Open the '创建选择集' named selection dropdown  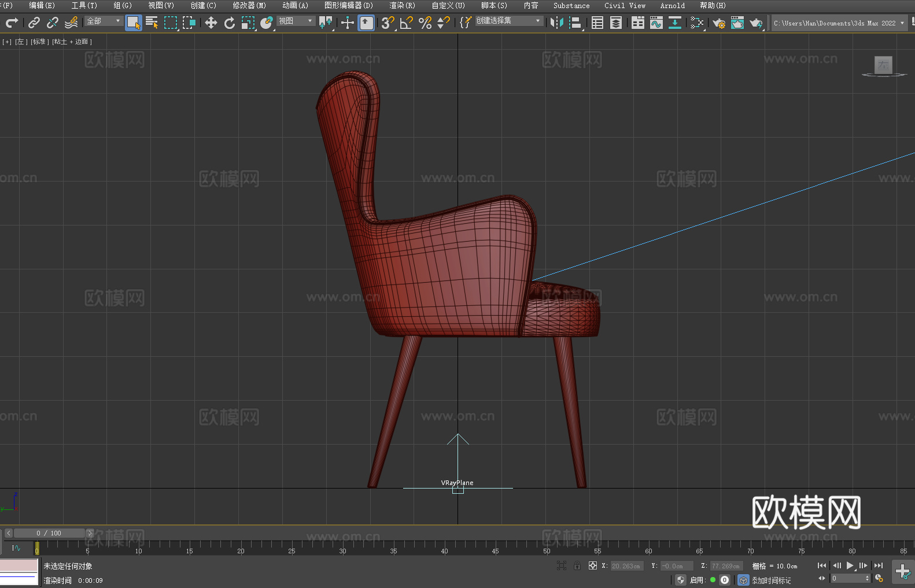509,21
